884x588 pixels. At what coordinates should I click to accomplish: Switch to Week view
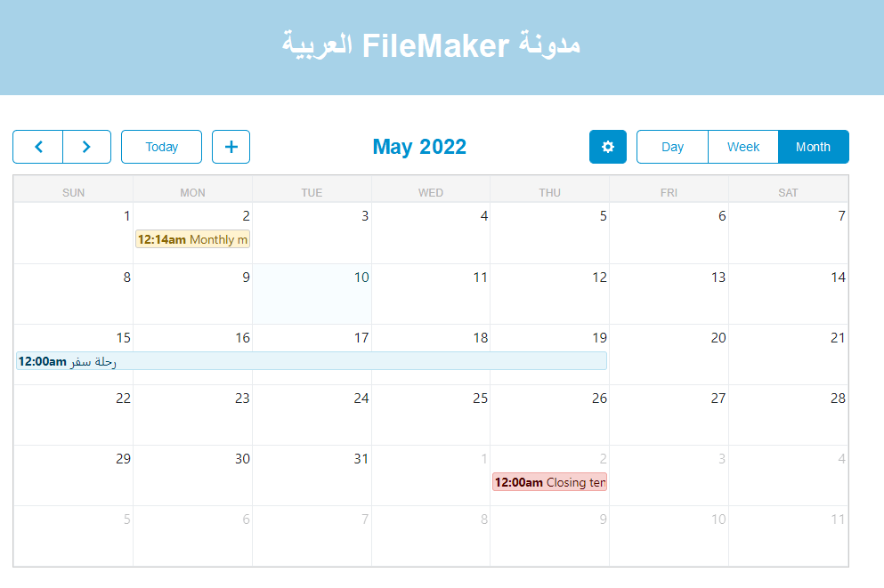(x=743, y=147)
